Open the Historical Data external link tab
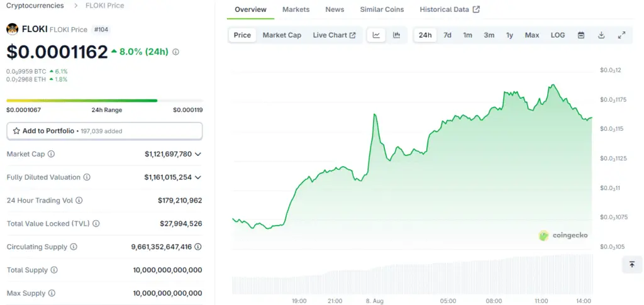Screen dimensions: 644x305 450,9
